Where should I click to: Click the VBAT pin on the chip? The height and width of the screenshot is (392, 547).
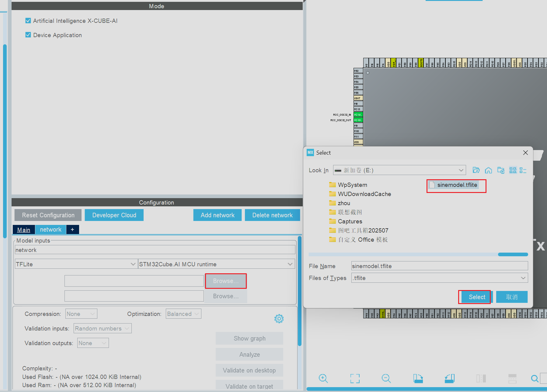pyautogui.click(x=358, y=98)
